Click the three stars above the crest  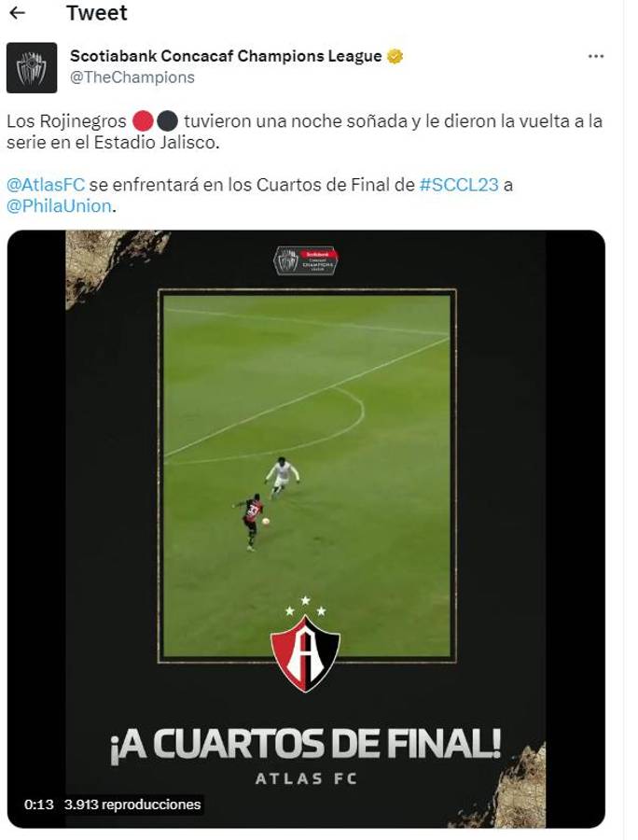(x=305, y=606)
